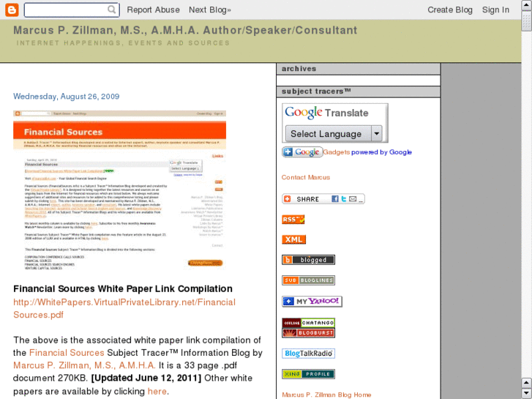Click the SUB Bloglines badge
532x399 pixels.
[x=308, y=280]
